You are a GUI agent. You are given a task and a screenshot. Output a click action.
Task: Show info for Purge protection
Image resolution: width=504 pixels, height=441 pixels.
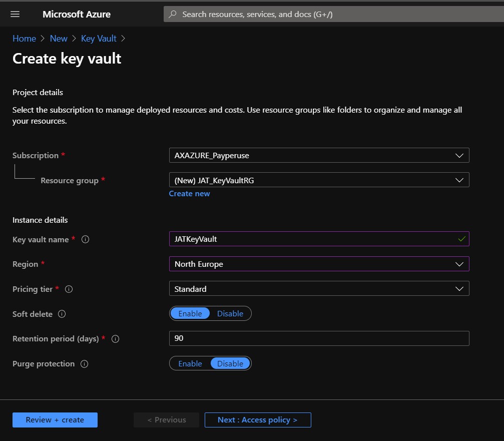(x=84, y=364)
